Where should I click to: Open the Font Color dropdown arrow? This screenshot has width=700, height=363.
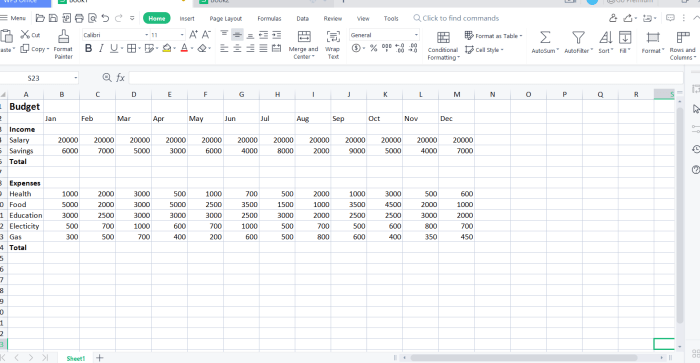(192, 49)
